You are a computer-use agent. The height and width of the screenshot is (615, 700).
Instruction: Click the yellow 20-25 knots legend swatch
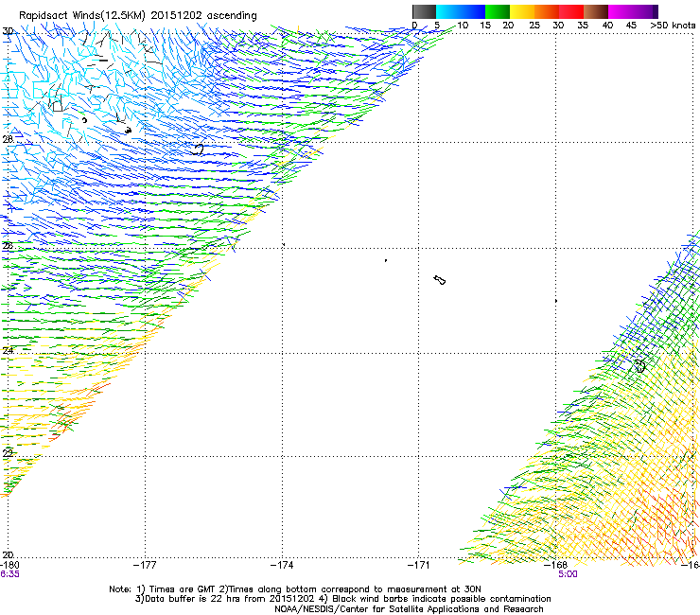[522, 11]
